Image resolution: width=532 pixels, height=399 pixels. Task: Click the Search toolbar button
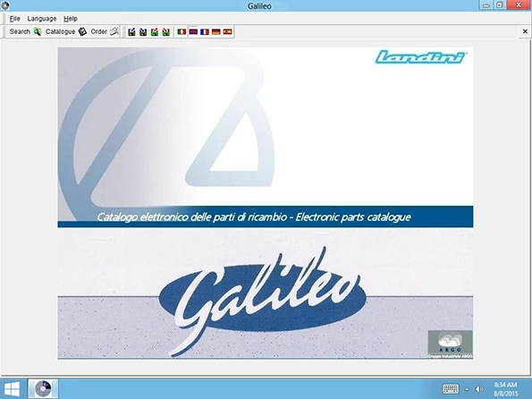25,31
